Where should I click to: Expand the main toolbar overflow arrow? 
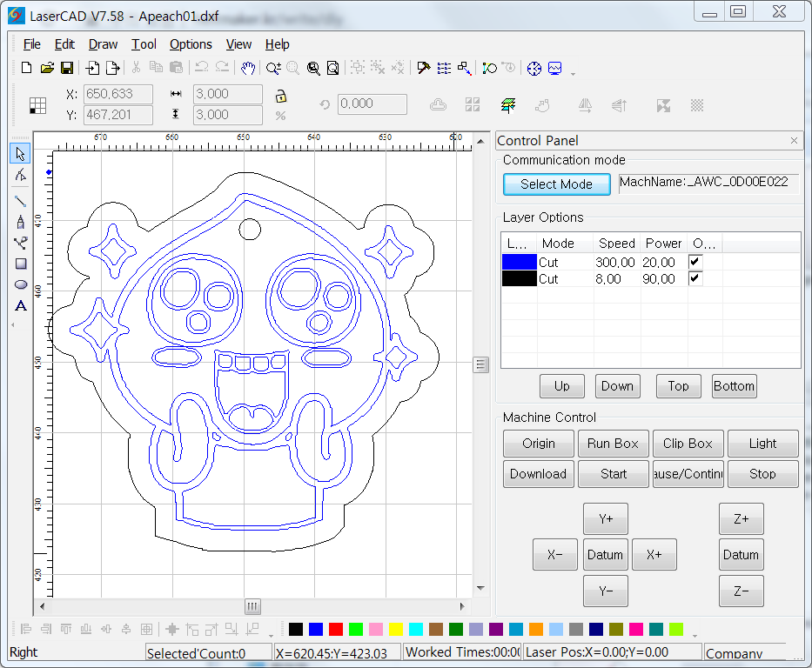click(x=573, y=74)
